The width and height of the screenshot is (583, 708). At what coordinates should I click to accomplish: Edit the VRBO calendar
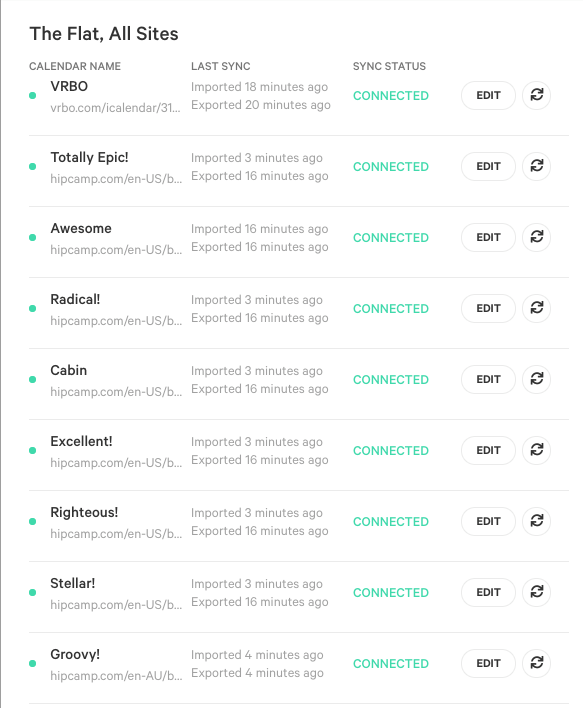click(x=488, y=95)
